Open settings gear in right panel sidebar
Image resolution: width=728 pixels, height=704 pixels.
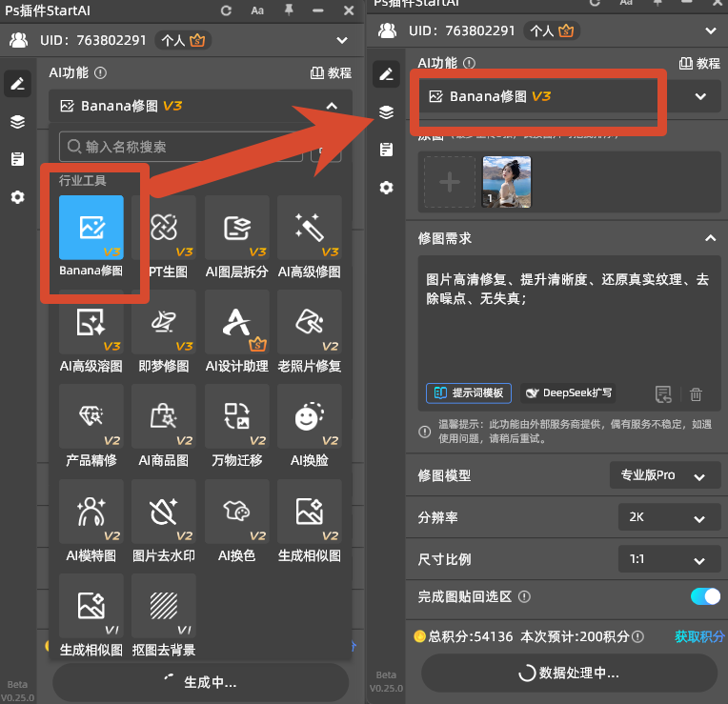(386, 188)
